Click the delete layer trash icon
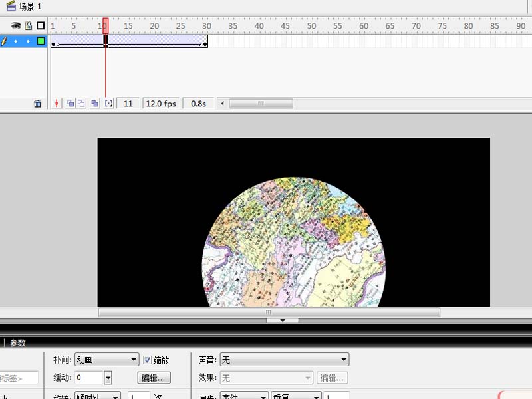The width and height of the screenshot is (532, 399). [x=38, y=104]
